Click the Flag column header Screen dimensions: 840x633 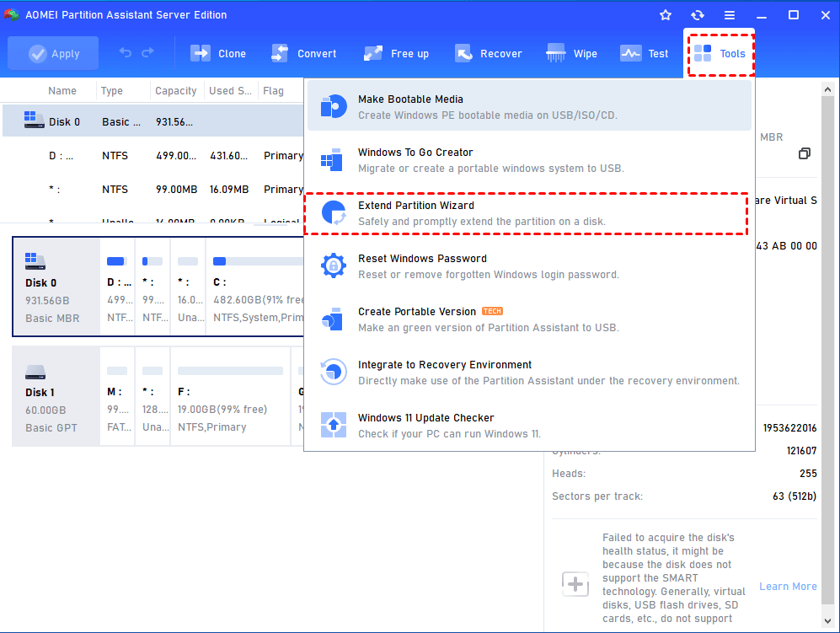coord(273,90)
